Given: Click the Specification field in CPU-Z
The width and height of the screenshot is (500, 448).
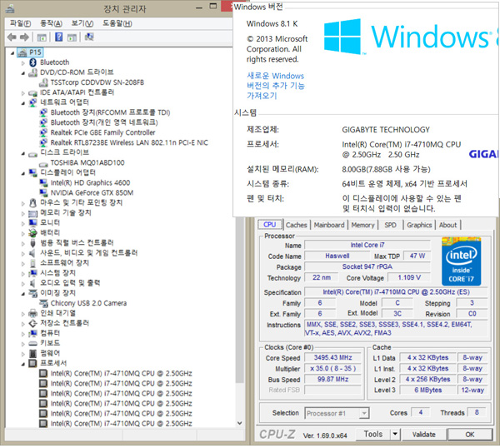Looking at the screenshot, I should (x=396, y=292).
